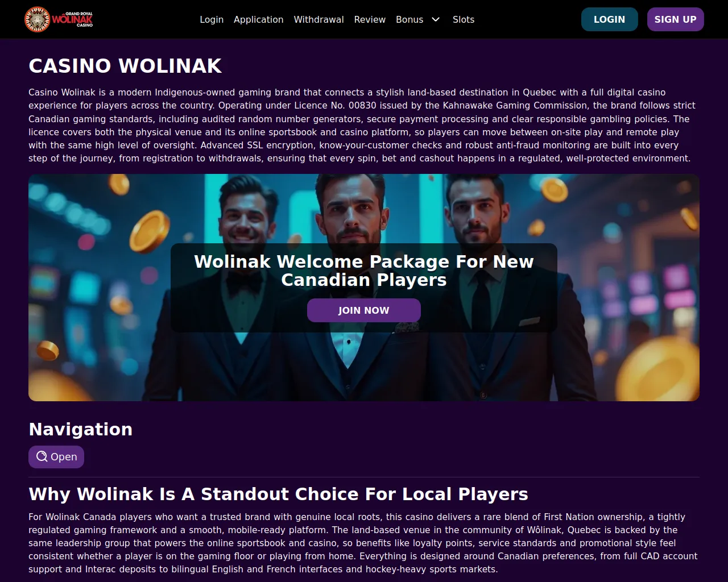The width and height of the screenshot is (728, 582).
Task: Expand the Navigation section with Open
Action: point(56,457)
